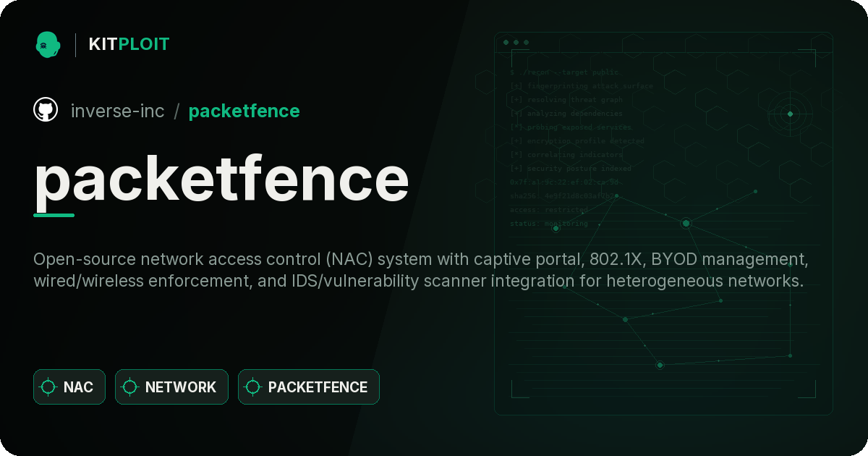
Task: Click the crosshair icon in the NETWORK tag
Action: (130, 387)
